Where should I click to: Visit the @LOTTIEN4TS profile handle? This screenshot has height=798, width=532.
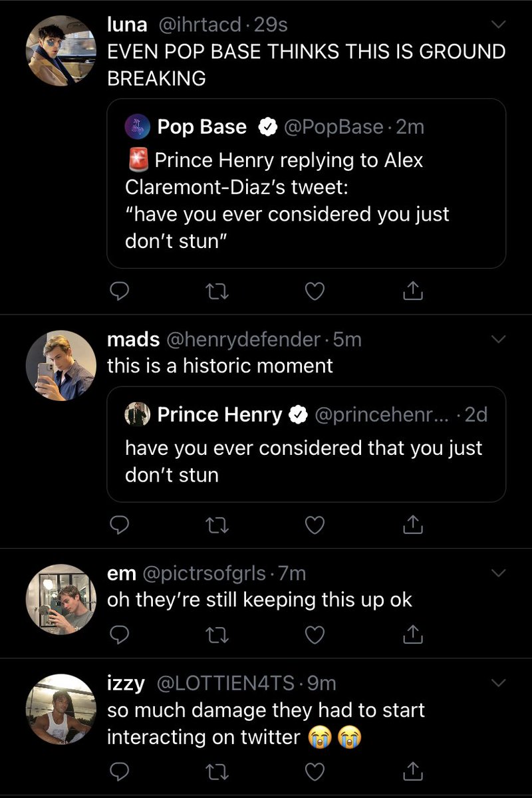point(229,683)
